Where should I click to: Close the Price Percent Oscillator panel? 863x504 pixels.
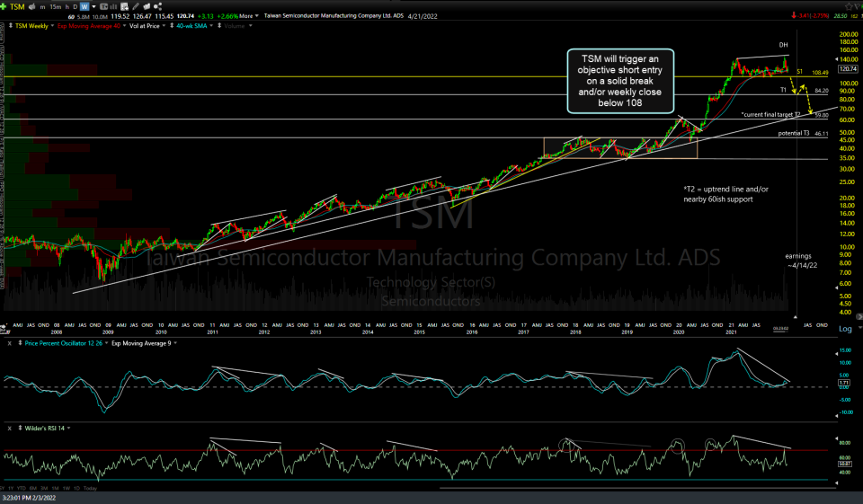(x=10, y=343)
